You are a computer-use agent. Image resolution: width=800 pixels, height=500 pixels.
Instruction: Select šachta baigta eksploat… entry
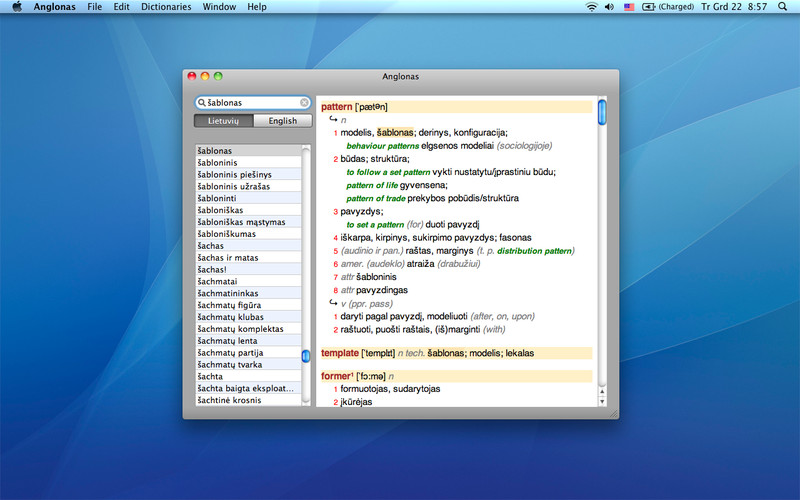(248, 388)
